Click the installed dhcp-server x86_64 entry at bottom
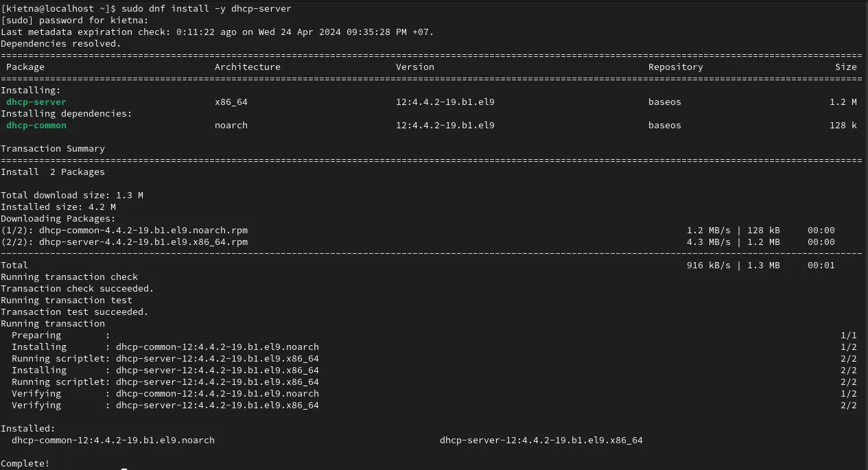 click(541, 440)
